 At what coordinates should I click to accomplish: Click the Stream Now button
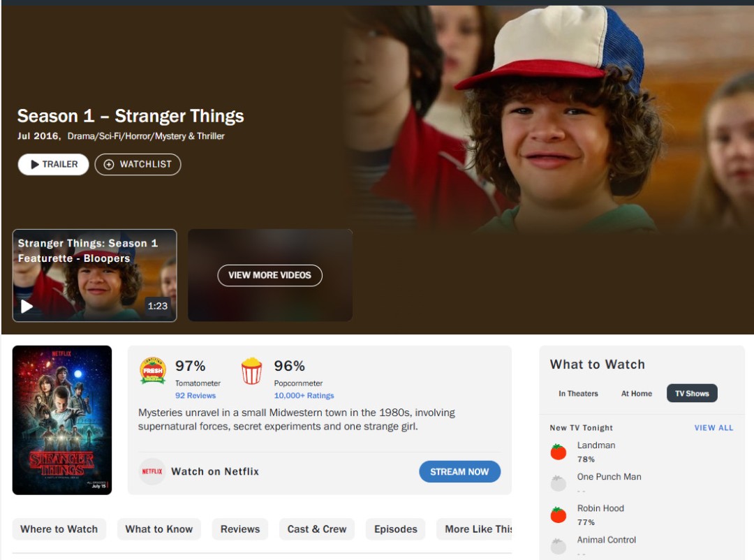tap(459, 472)
